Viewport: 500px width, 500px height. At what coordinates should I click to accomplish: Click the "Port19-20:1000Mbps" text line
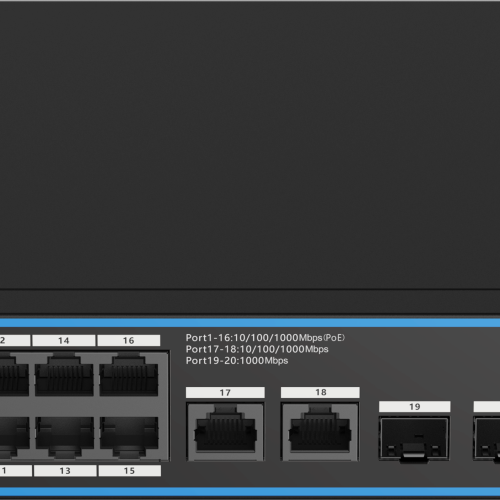pos(237,361)
